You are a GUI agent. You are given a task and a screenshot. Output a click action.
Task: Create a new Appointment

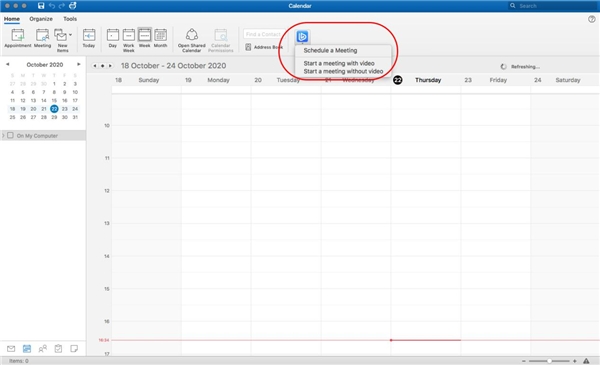18,38
